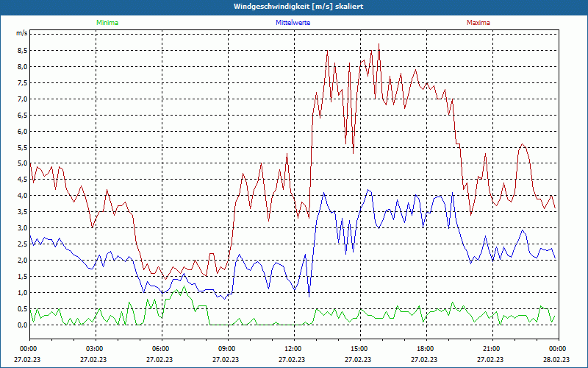
Task: Click the 0,0 y-axis value label
Action: point(21,325)
